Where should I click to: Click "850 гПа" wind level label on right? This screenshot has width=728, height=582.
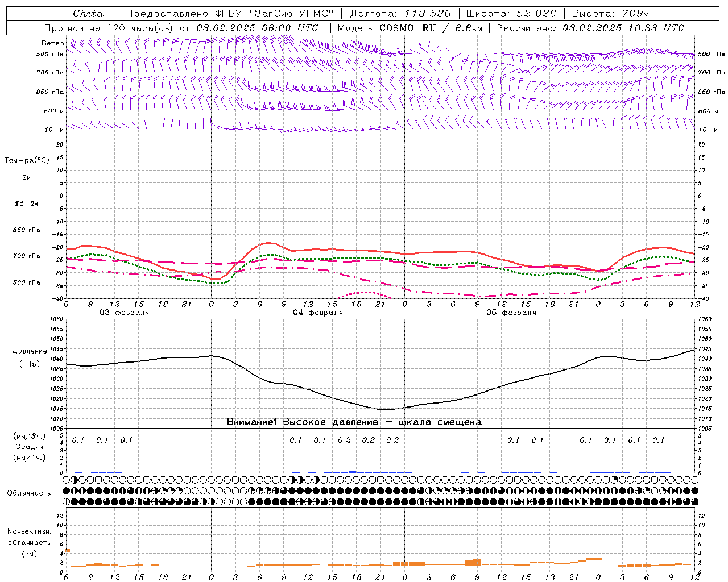tap(712, 92)
